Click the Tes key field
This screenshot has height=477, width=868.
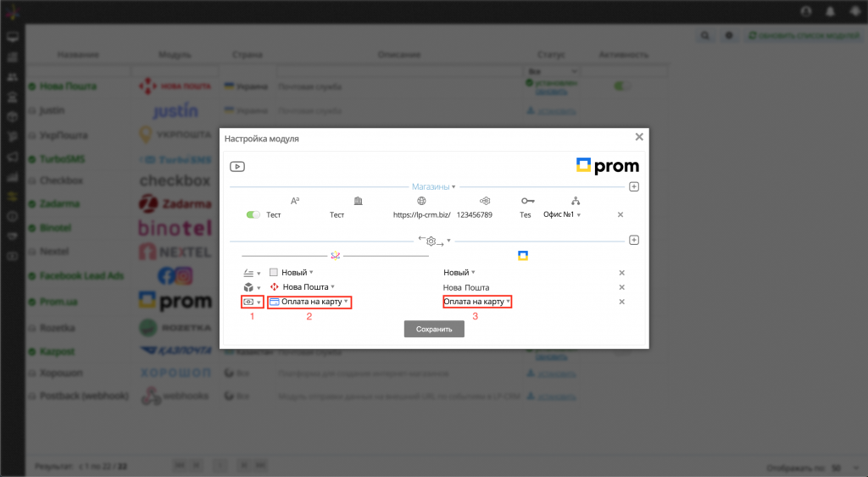(x=526, y=214)
